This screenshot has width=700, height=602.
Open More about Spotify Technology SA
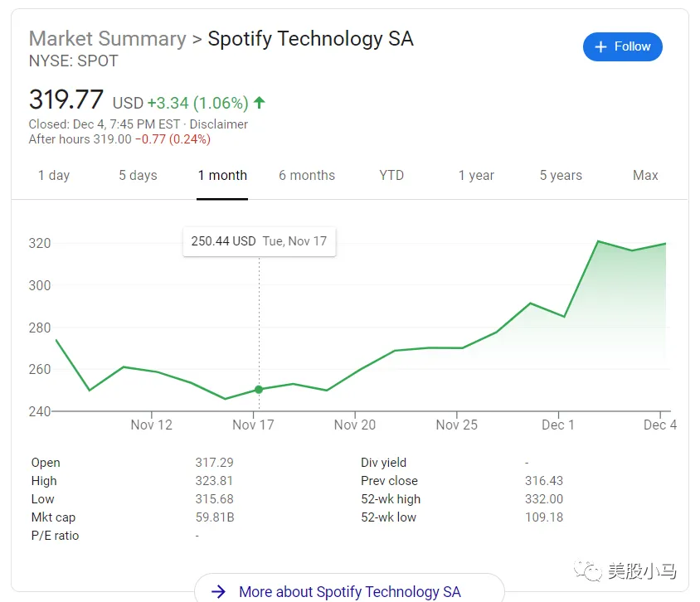tap(349, 591)
